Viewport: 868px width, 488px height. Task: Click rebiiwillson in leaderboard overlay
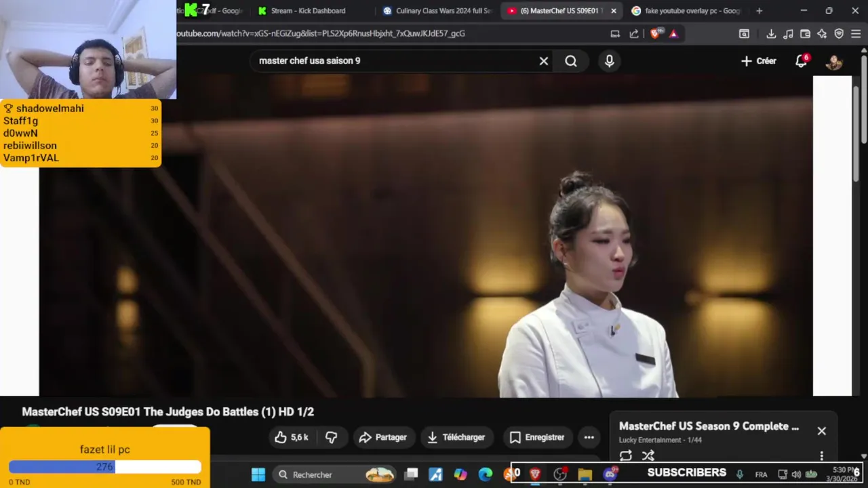pos(30,146)
